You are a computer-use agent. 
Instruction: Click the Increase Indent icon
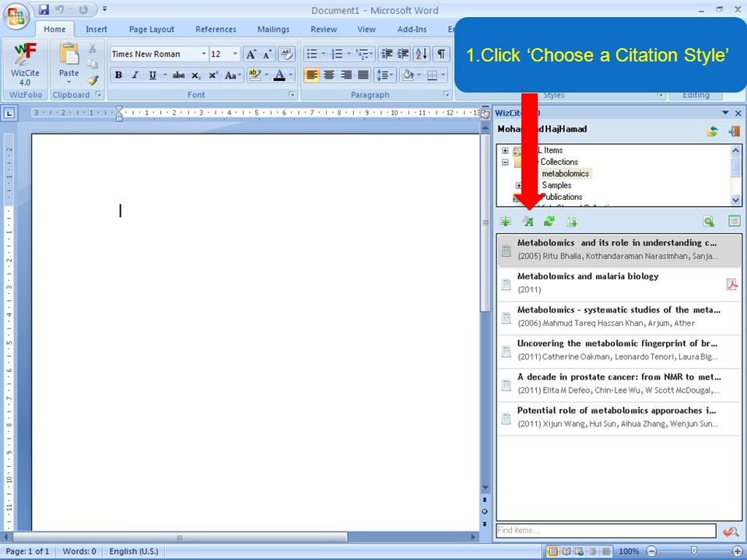coord(403,54)
